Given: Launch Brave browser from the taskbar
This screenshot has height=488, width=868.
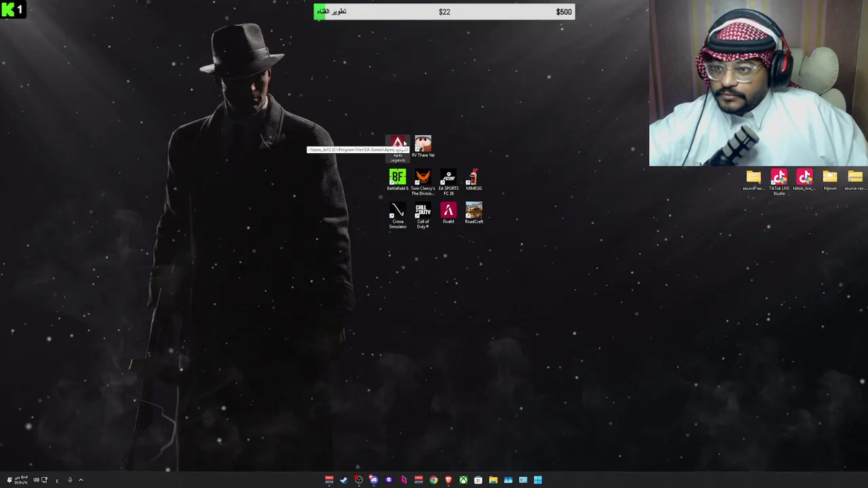Looking at the screenshot, I should click(x=448, y=480).
